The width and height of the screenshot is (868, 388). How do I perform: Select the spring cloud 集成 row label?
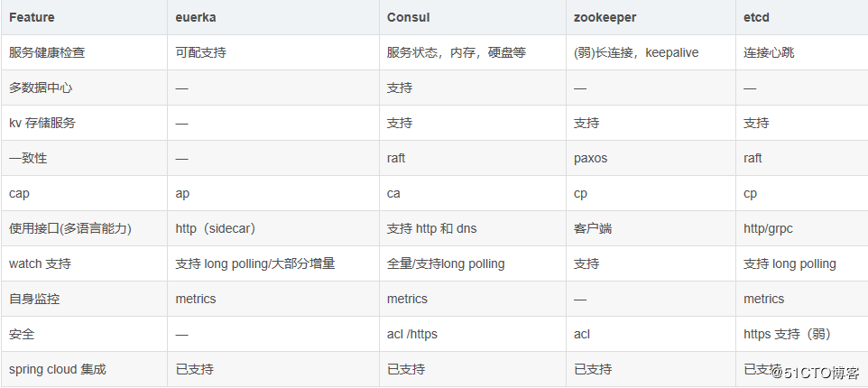coord(57,369)
